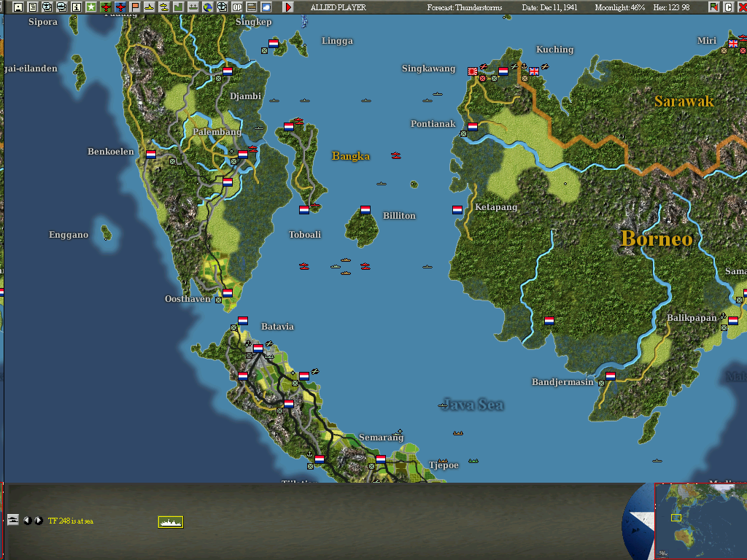The height and width of the screenshot is (560, 747).
Task: Select the Dutch flag on Billiton island
Action: (365, 210)
